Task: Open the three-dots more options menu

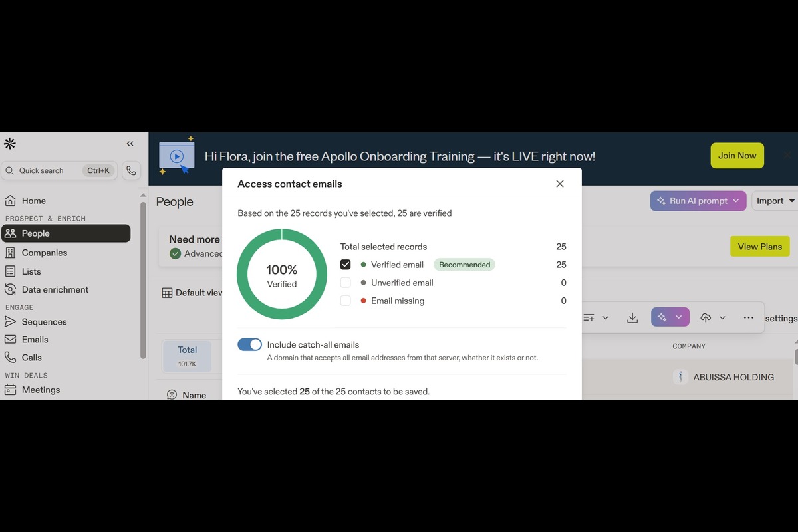Action: coord(749,317)
